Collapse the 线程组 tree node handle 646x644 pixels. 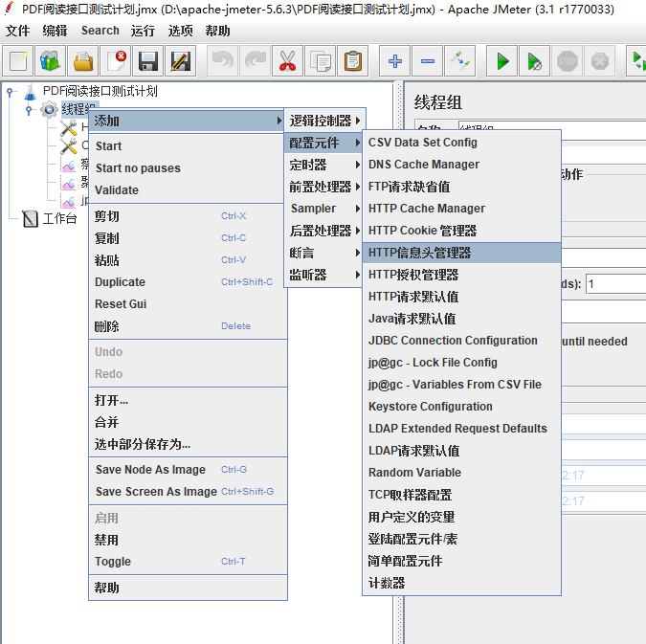coord(30,110)
